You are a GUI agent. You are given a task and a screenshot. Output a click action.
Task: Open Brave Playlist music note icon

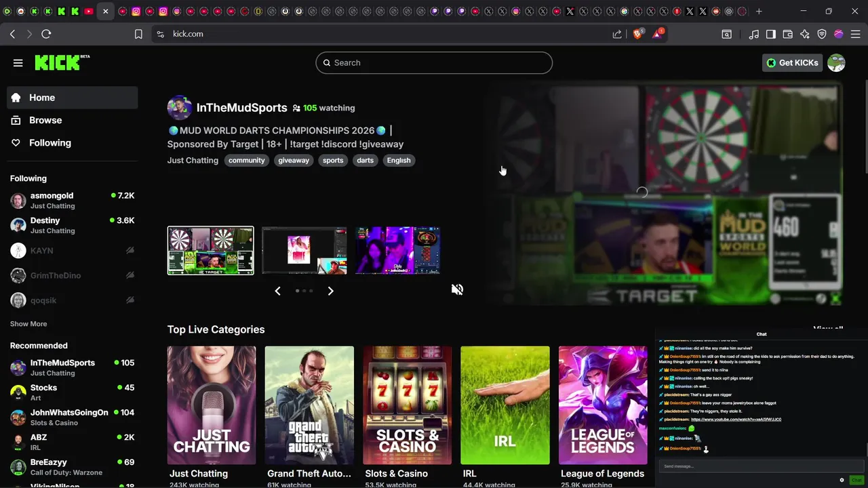click(754, 34)
